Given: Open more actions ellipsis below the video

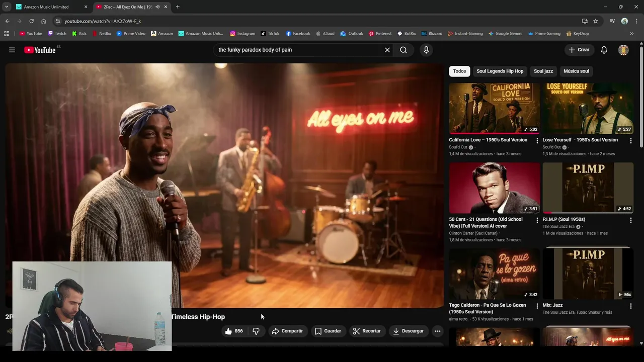Looking at the screenshot, I should [x=438, y=331].
